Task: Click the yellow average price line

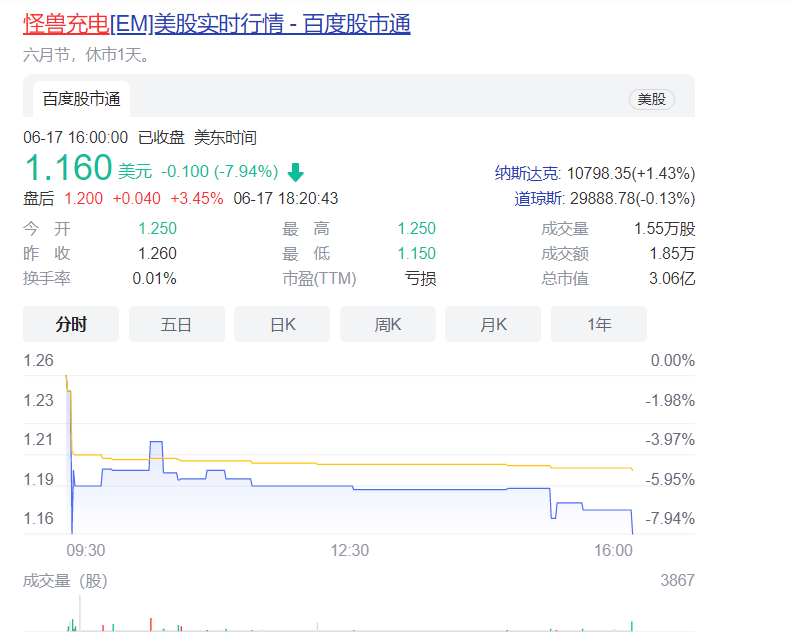Action: [x=400, y=464]
